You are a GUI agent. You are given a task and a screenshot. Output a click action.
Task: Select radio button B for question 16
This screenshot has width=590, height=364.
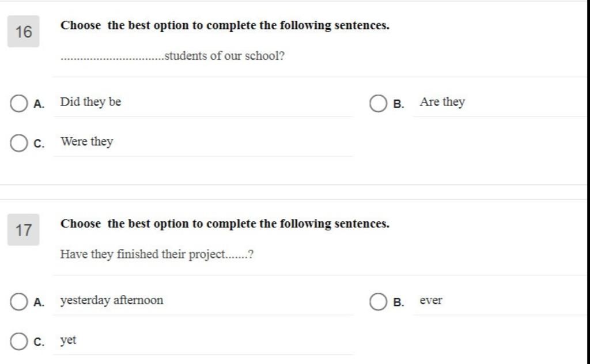pyautogui.click(x=378, y=104)
